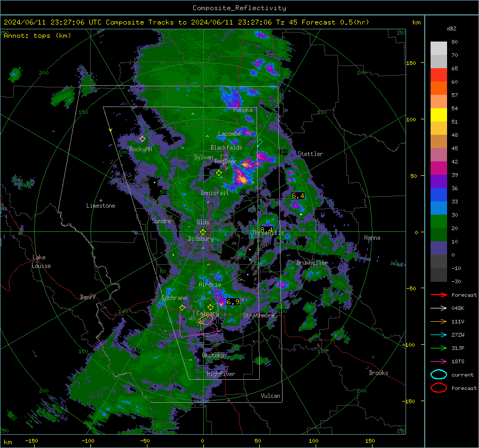The width and height of the screenshot is (479, 448).
Task: Click the Limestone location label
Action: coord(101,206)
